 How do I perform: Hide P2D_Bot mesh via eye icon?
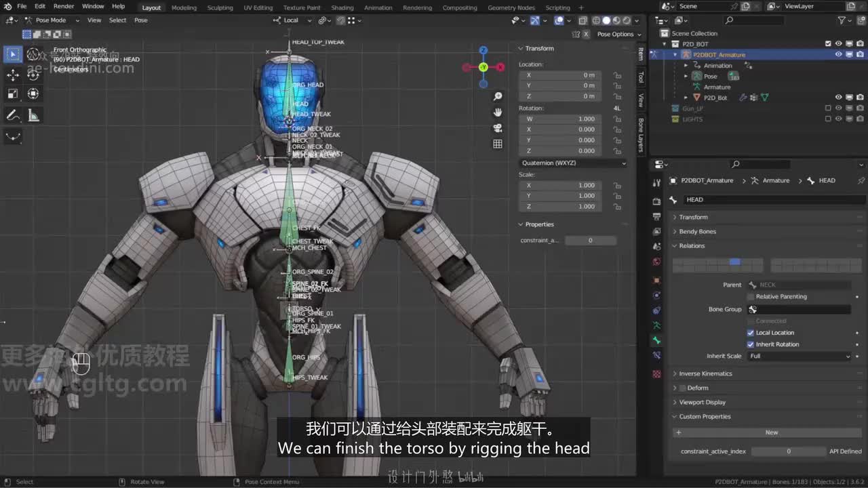pyautogui.click(x=839, y=98)
